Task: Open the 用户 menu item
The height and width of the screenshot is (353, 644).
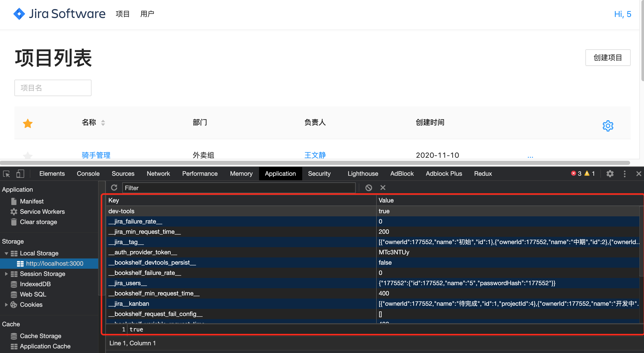Action: [x=147, y=14]
